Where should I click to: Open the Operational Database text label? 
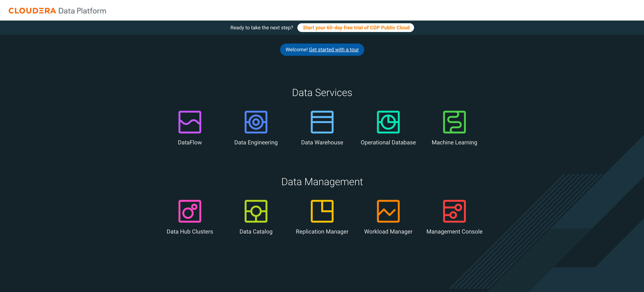tap(388, 143)
